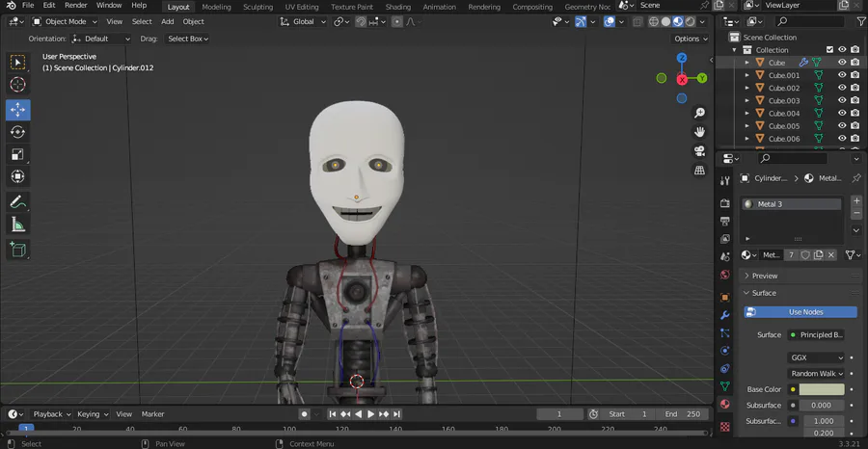The image size is (868, 449).
Task: Select the Add Cube tool
Action: [17, 250]
